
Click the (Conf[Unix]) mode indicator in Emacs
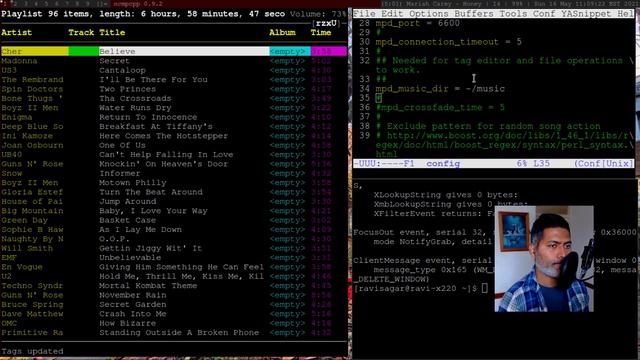(604, 164)
